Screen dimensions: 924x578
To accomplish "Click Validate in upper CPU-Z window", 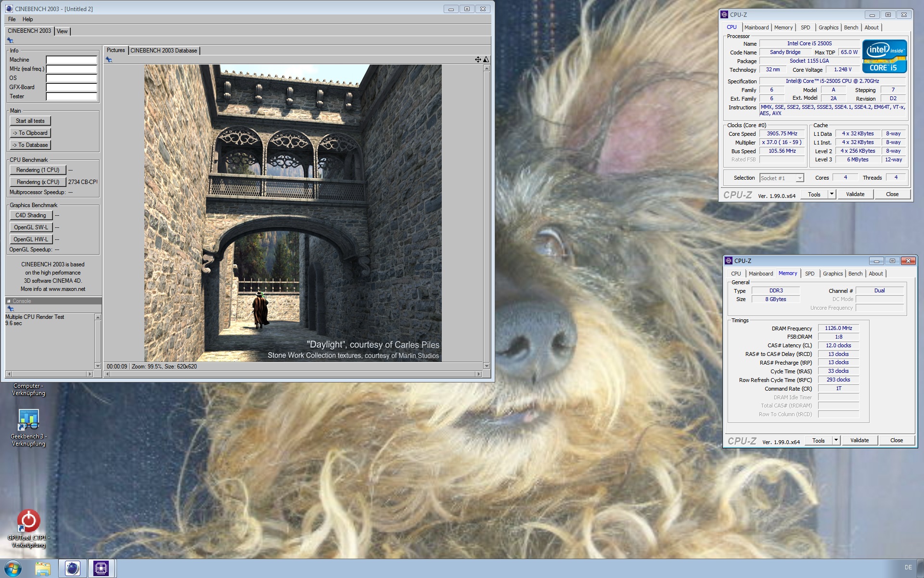I will click(x=855, y=194).
